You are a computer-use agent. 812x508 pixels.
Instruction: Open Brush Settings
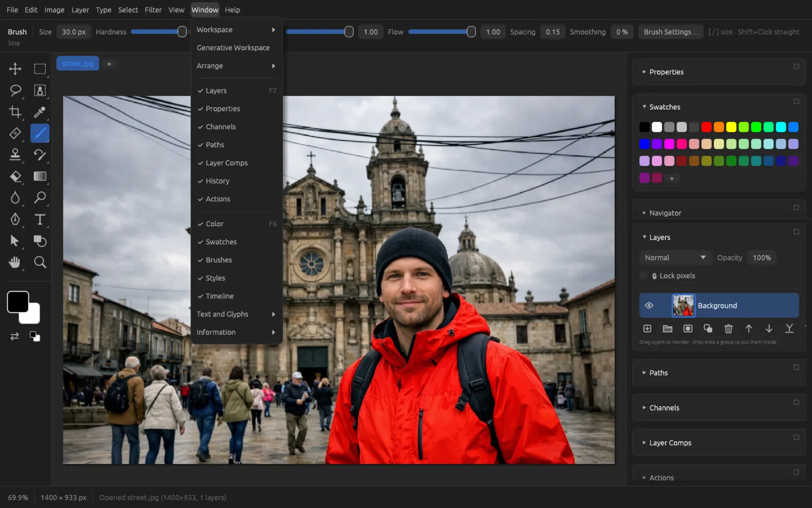point(670,31)
